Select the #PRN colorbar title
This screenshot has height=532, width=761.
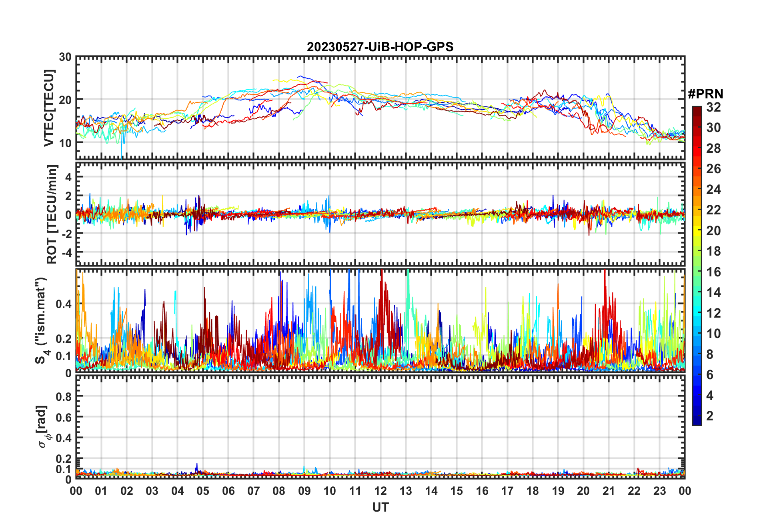click(705, 94)
